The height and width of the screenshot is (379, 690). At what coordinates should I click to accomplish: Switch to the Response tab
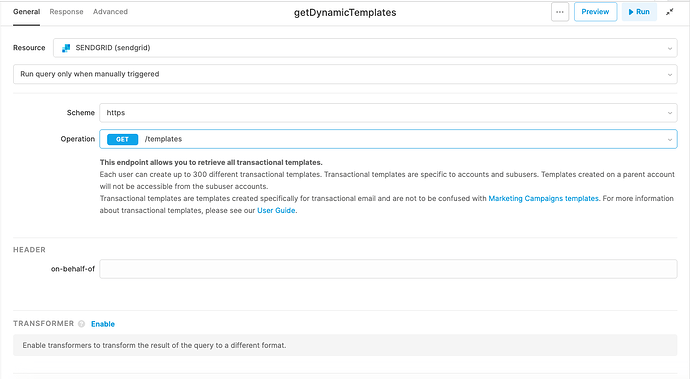(x=66, y=12)
